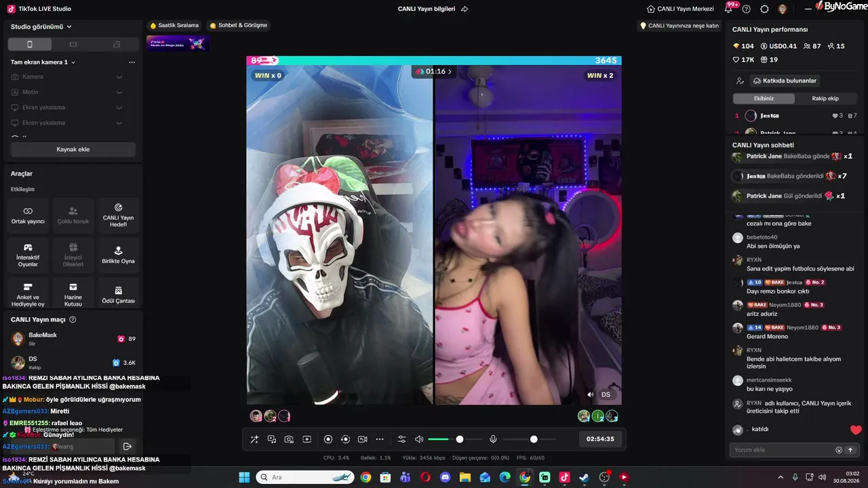Toggle visibility of second Ekran yakalama source
The image size is (868, 488).
click(x=119, y=123)
